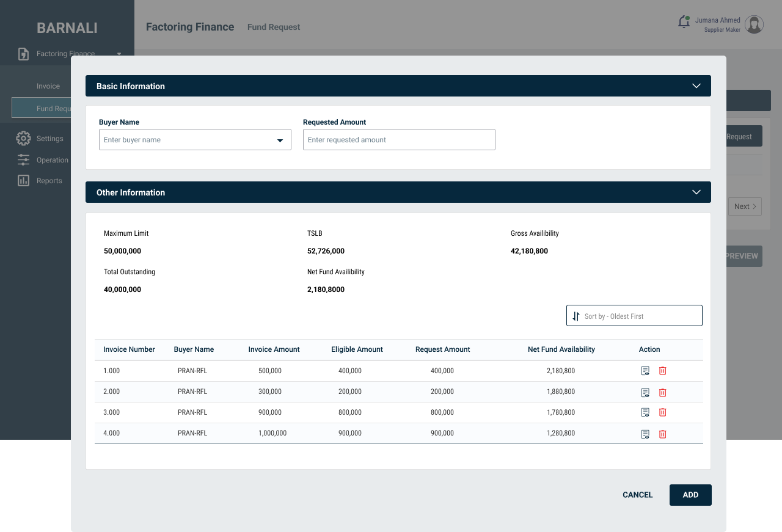Click the Request Amount column header
The image size is (782, 532).
pyautogui.click(x=442, y=349)
